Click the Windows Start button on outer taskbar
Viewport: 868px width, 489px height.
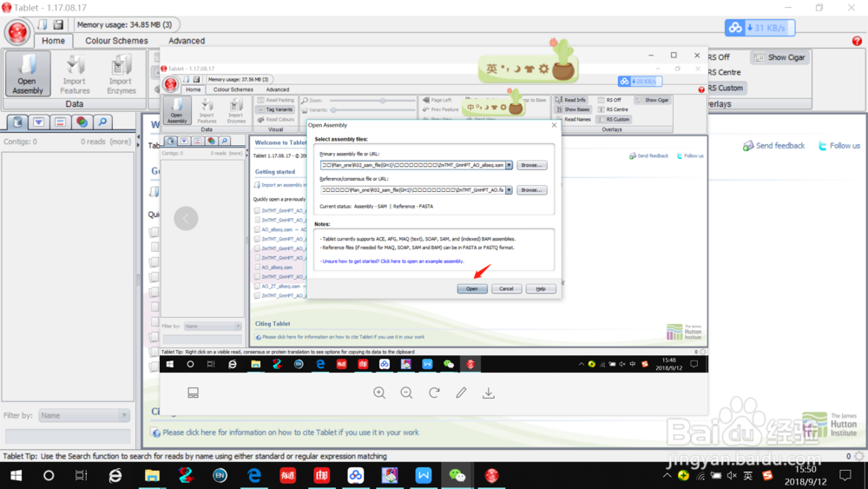click(x=16, y=475)
